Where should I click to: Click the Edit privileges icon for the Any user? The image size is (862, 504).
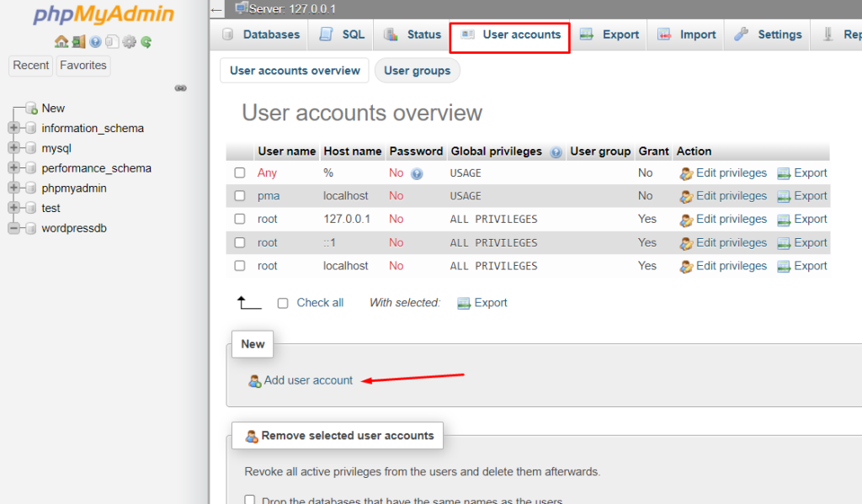click(x=686, y=174)
